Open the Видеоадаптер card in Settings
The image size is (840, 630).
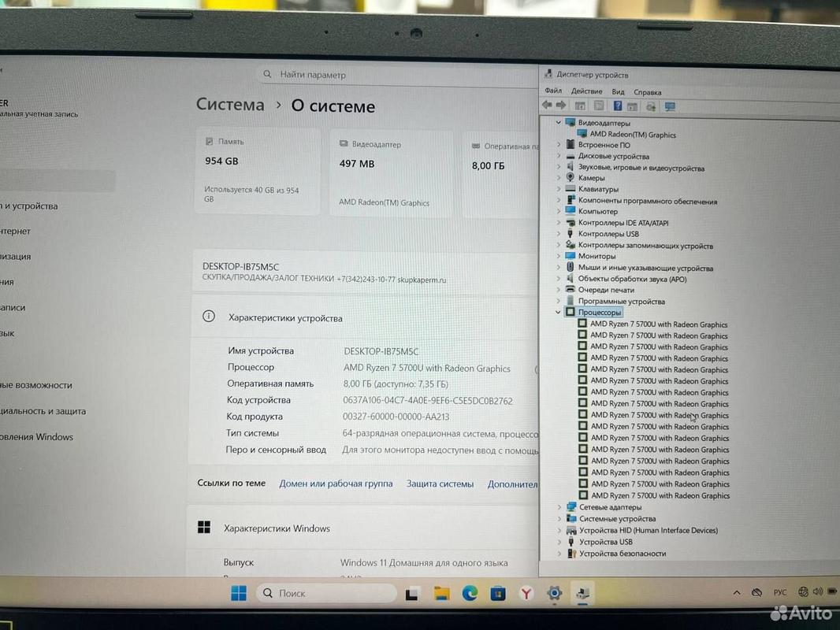(391, 173)
